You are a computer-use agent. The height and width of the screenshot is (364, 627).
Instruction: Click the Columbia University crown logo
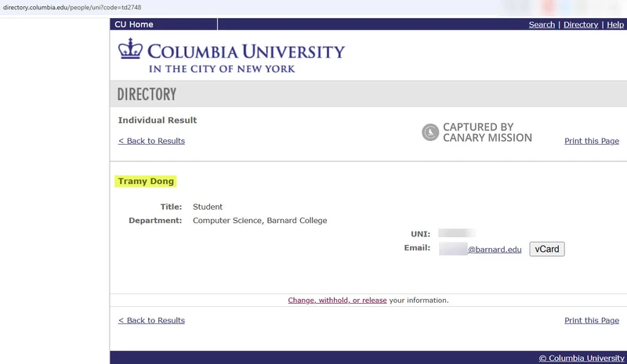[x=130, y=49]
